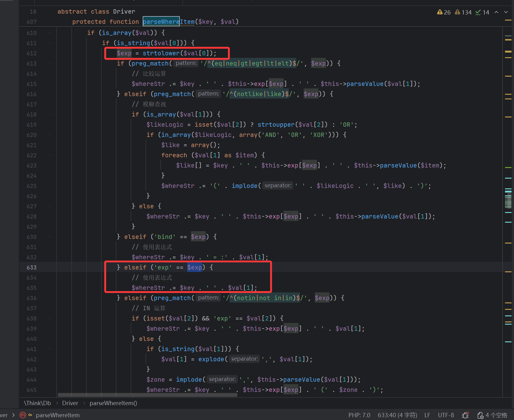
Task: Collapse the foreach block at line 622
Action: click(50, 155)
